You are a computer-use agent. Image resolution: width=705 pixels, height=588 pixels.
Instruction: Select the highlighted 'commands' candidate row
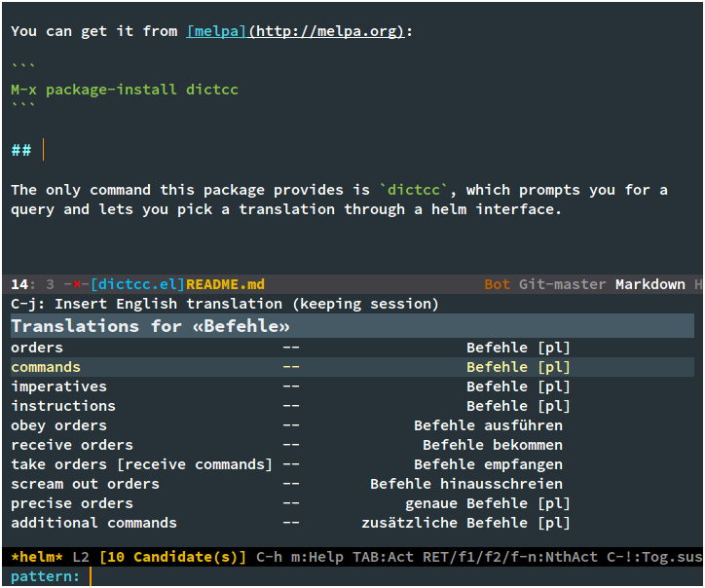point(352,367)
